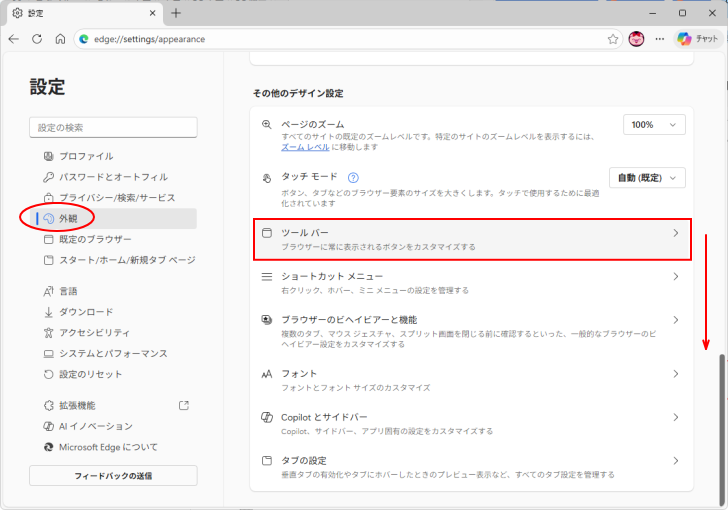Viewport: 728px width, 510px height.
Task: Close the 設定 tab
Action: [152, 13]
